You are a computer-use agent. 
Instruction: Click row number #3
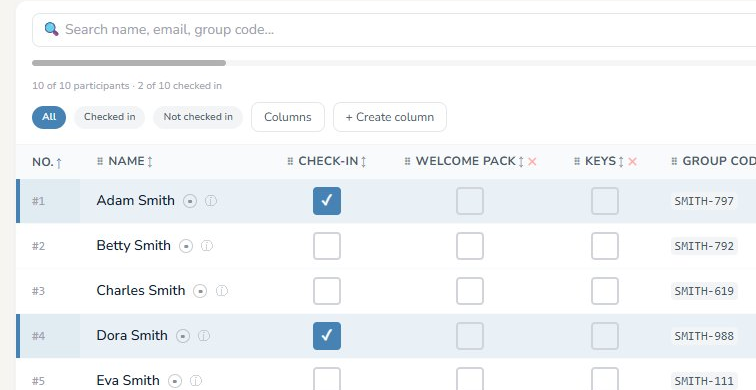pos(39,291)
